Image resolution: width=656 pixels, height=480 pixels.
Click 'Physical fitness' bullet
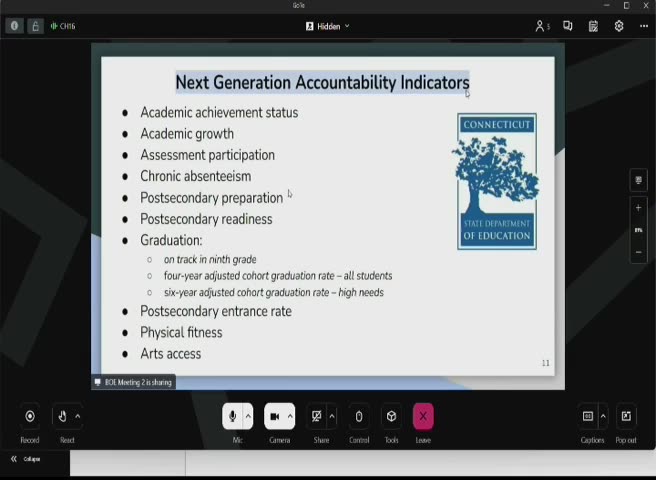[x=181, y=333]
